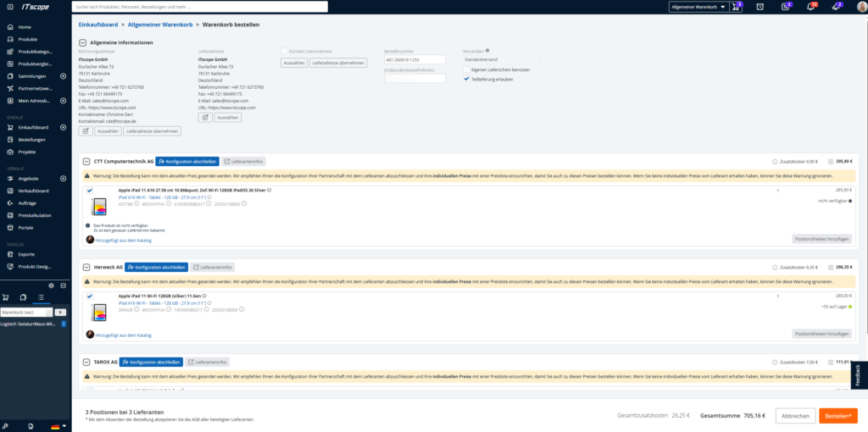Open iPad A16 Wi-Fi link under Herweck item
Image resolution: width=868 pixels, height=432 pixels.
point(162,303)
